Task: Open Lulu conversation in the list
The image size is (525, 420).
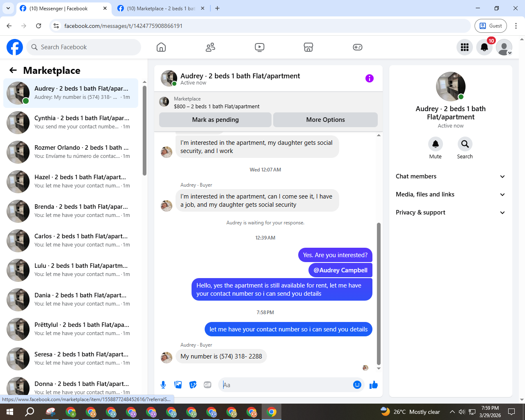Action: [71, 270]
